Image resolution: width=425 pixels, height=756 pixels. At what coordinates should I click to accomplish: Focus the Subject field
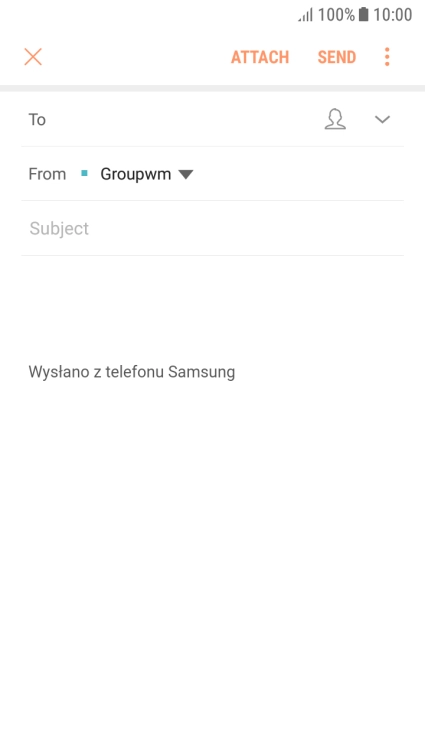212,228
